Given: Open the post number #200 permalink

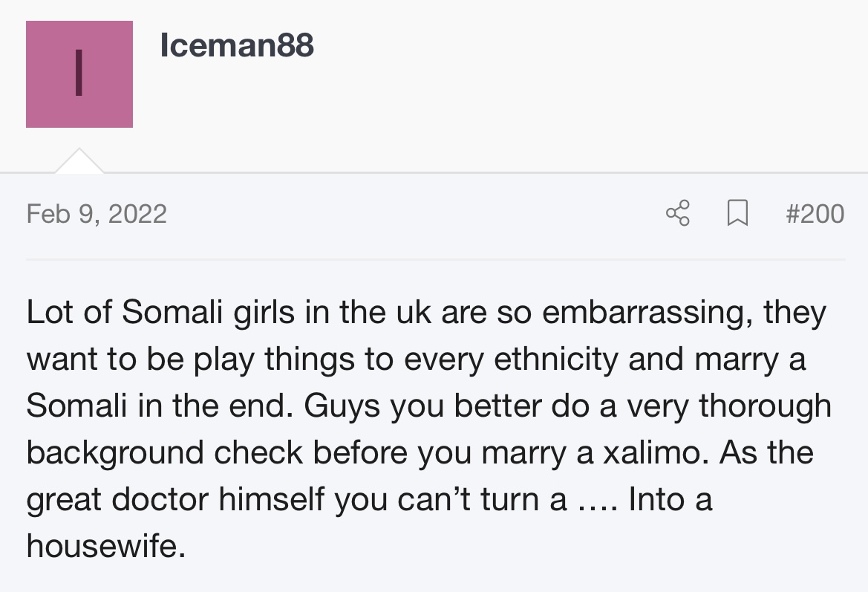Looking at the screenshot, I should point(815,214).
